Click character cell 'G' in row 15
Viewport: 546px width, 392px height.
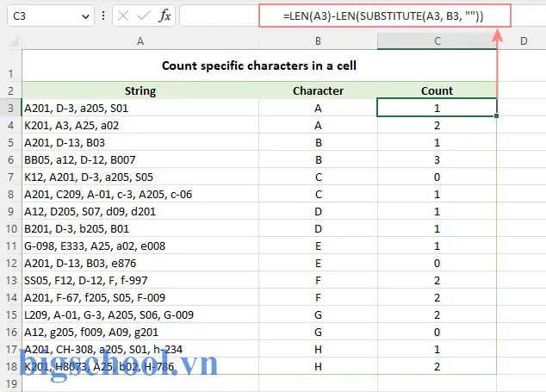318,315
